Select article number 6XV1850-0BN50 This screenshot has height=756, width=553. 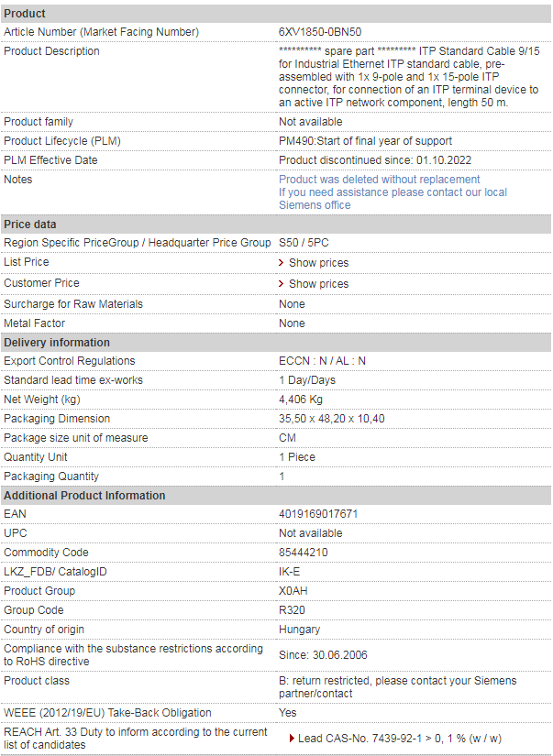coord(320,32)
